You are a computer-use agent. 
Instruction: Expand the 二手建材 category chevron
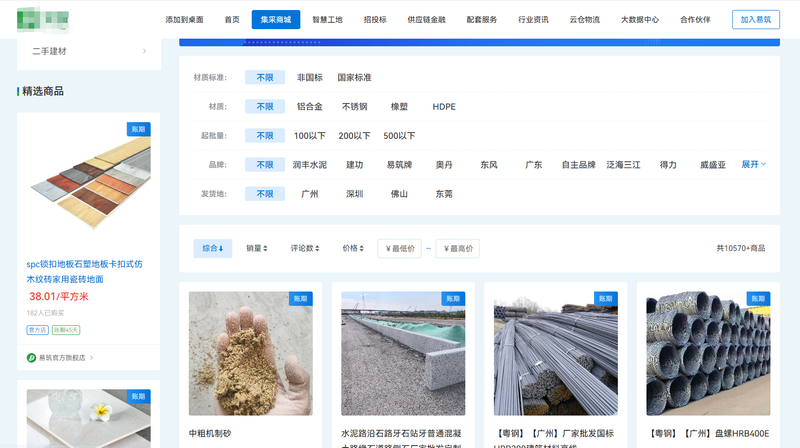144,51
